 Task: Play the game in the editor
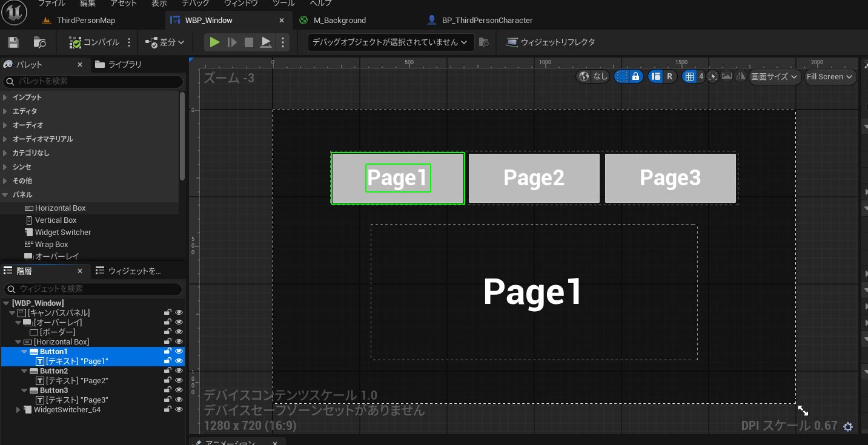(x=214, y=42)
